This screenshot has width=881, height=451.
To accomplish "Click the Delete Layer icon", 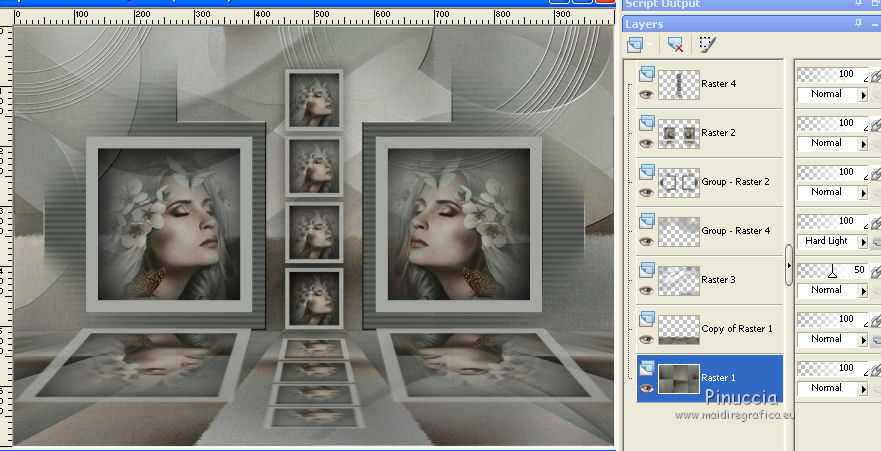I will point(675,45).
